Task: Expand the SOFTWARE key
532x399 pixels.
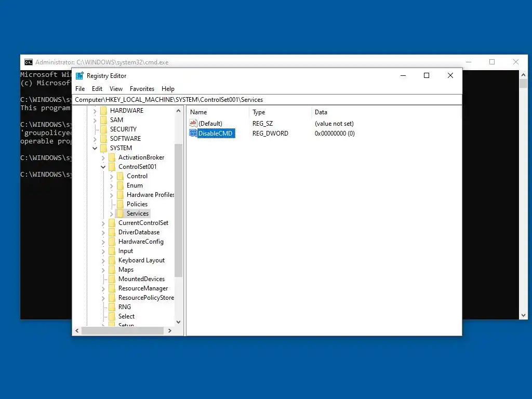Action: pos(95,139)
